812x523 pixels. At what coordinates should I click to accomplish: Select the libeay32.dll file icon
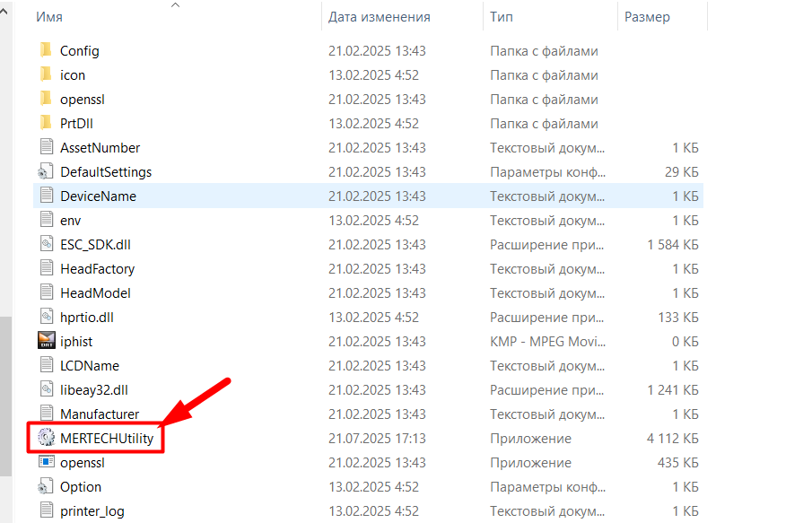pos(46,389)
